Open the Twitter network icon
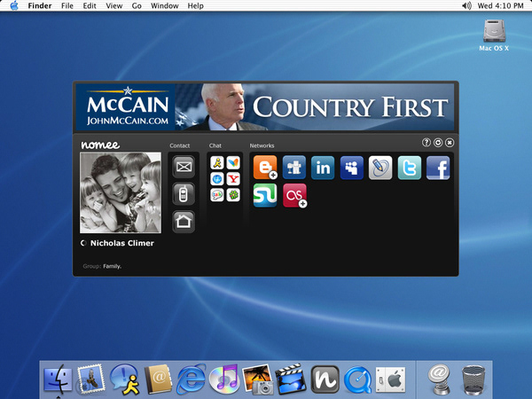 click(x=409, y=168)
